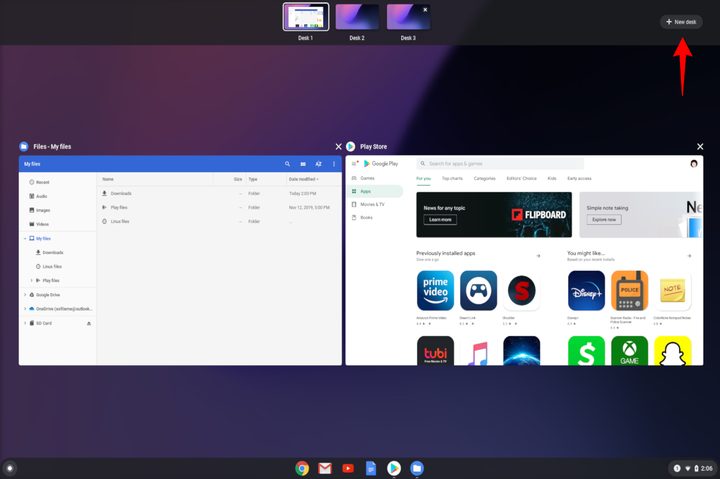
Task: Click Explore now on note taking banner
Action: click(x=604, y=220)
